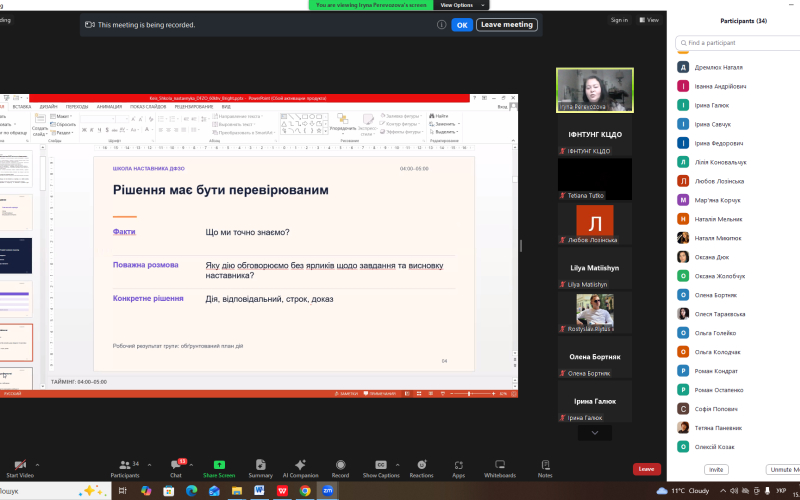
Task: Open the red WPS Office taskbar icon
Action: [x=282, y=491]
